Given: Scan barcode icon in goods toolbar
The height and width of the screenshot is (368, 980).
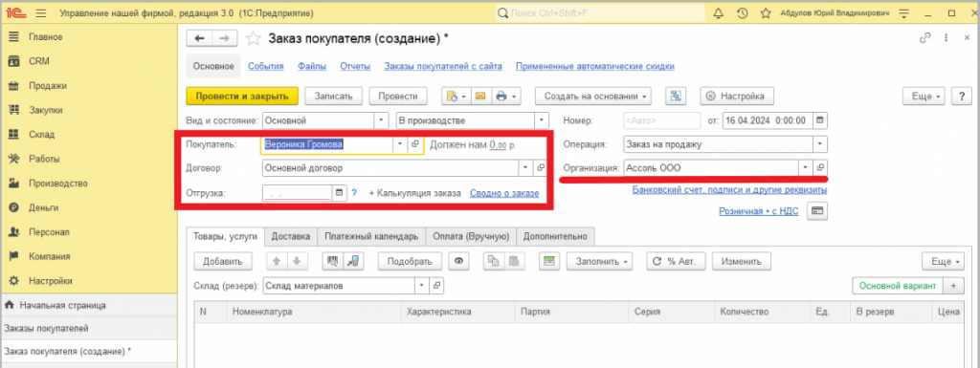Looking at the screenshot, I should click(333, 261).
